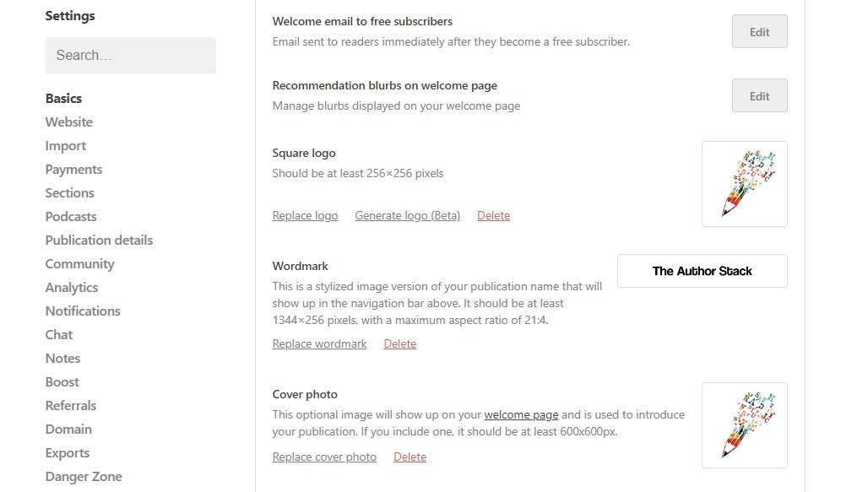Screen dimensions: 868x492
Task: View the square logo thumbnail
Action: pos(744,183)
